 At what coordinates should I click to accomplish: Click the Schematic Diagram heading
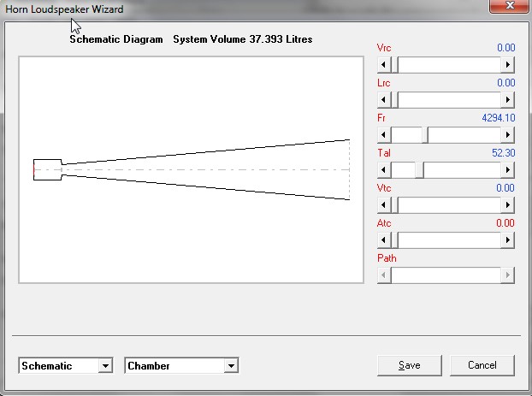[x=116, y=39]
